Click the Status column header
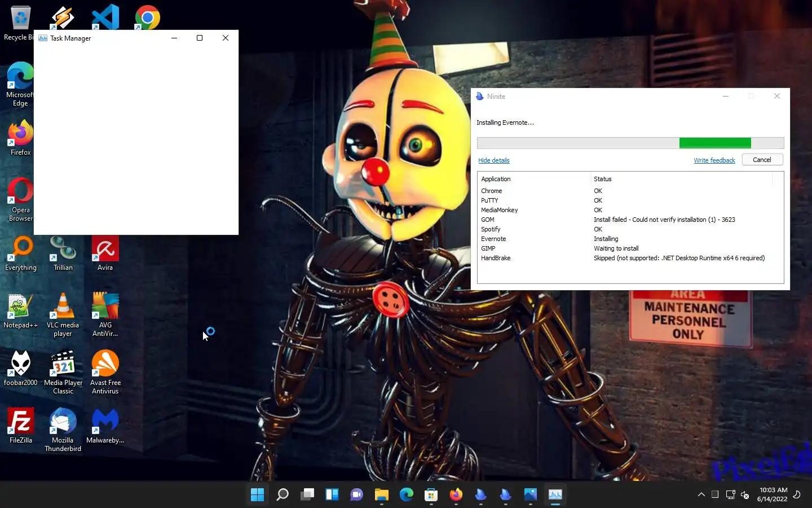The height and width of the screenshot is (508, 812). 681,179
